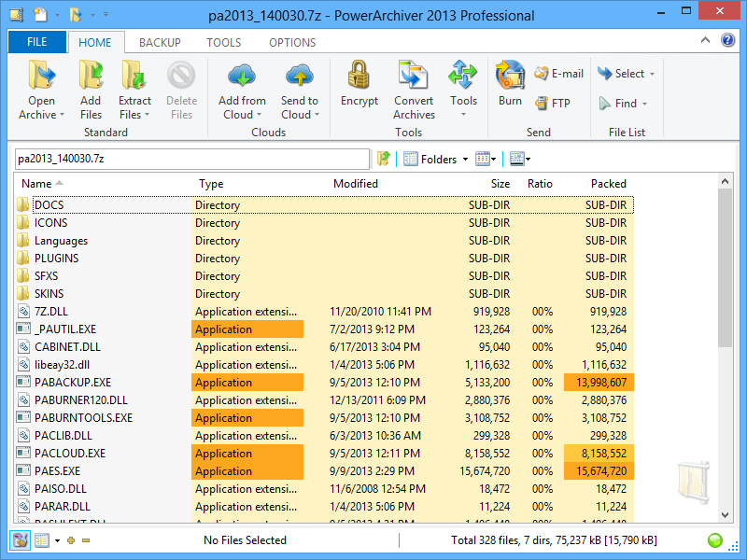Toggle the Folders view button
Viewport: 747px width, 560px height.
[435, 159]
